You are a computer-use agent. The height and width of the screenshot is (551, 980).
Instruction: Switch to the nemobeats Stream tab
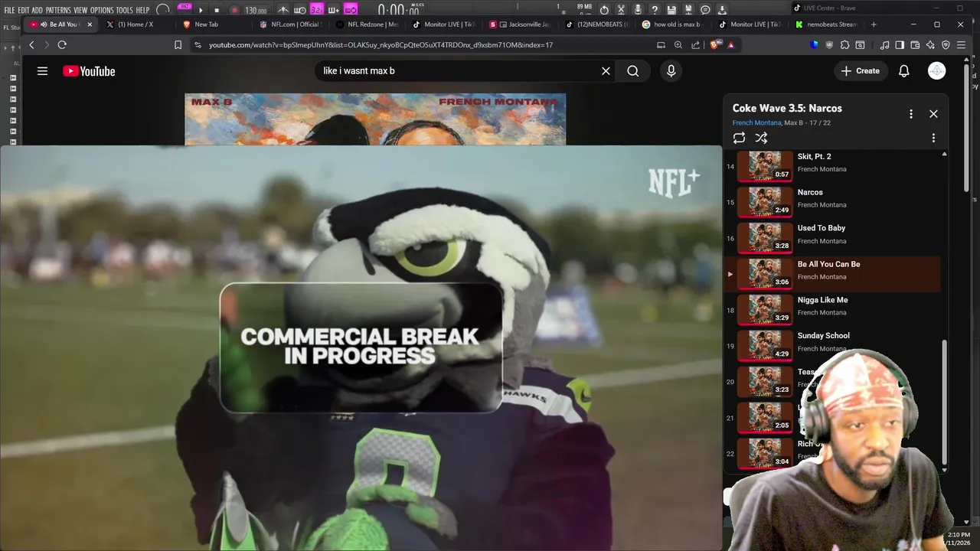pyautogui.click(x=826, y=24)
